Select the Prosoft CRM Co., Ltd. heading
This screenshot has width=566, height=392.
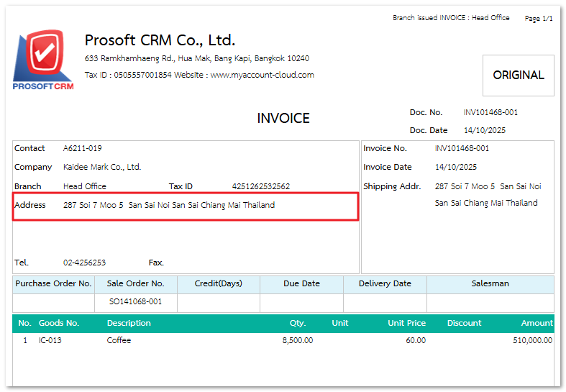160,40
